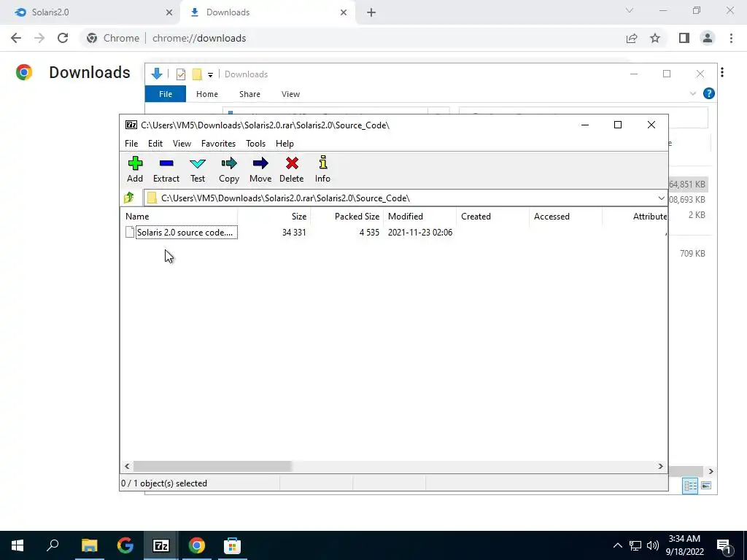This screenshot has width=747, height=560.
Task: Switch Explorer to large icons view
Action: [x=706, y=485]
